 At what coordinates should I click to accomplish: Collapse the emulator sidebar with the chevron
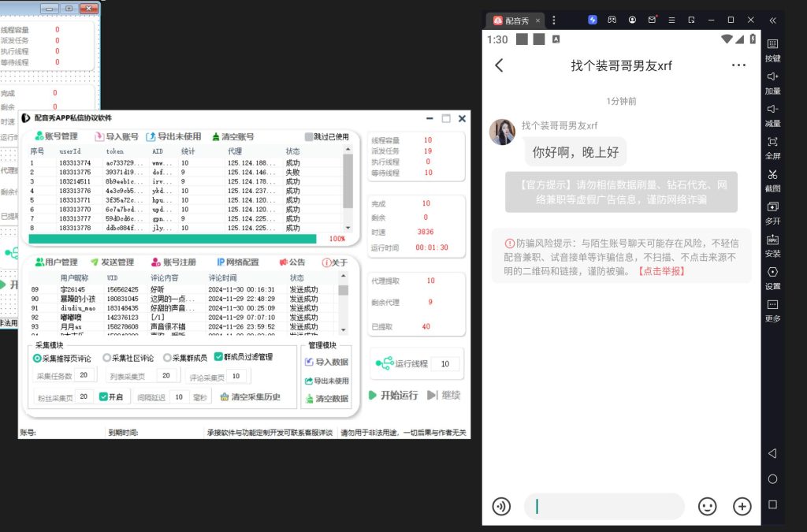click(773, 21)
